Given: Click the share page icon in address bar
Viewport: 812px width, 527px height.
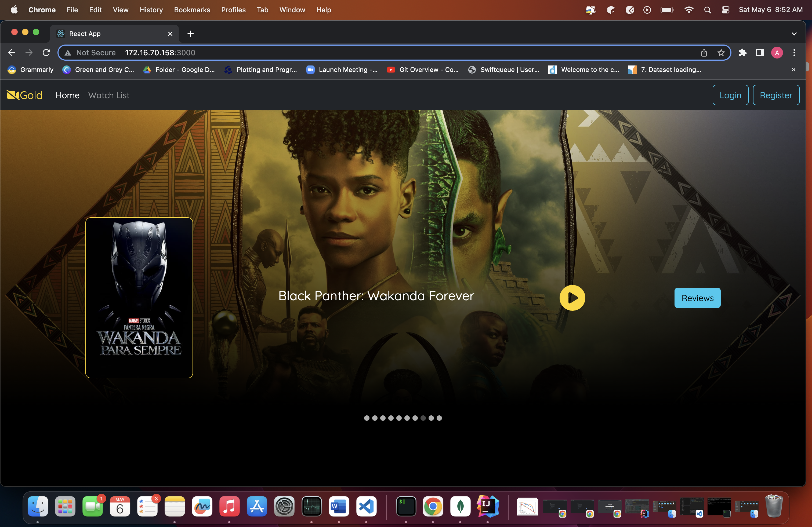Looking at the screenshot, I should [704, 53].
